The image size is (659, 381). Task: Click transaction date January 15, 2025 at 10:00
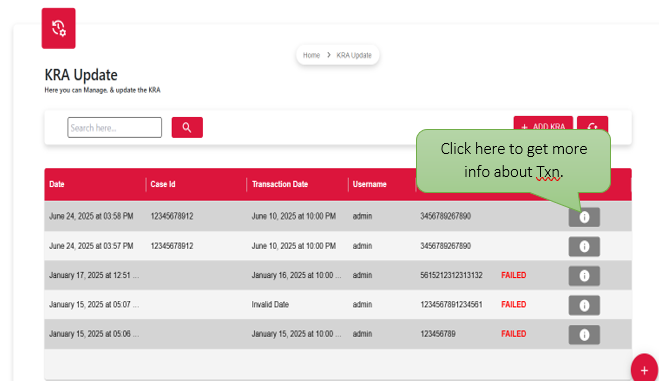(x=296, y=334)
